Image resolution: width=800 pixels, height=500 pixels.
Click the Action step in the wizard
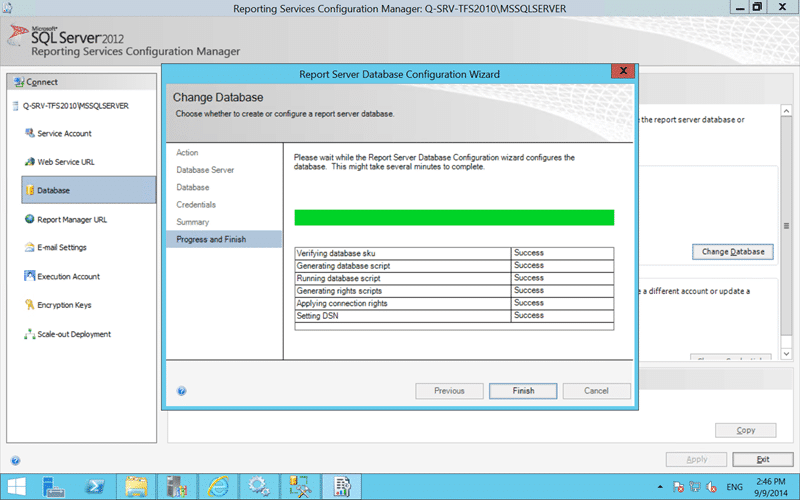187,153
